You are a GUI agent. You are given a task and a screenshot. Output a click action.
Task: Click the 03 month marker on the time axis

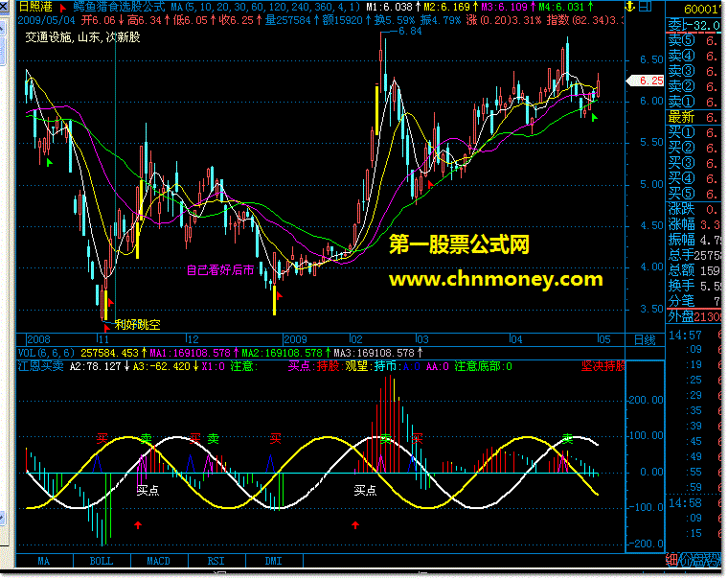[422, 339]
